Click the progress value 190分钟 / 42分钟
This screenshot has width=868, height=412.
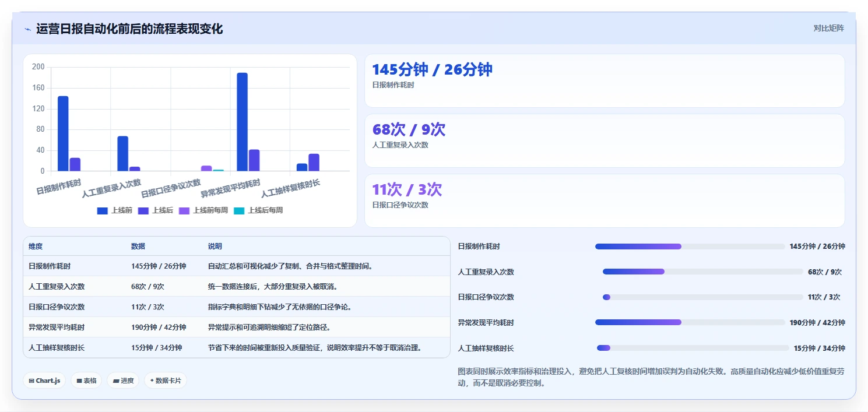click(x=817, y=322)
